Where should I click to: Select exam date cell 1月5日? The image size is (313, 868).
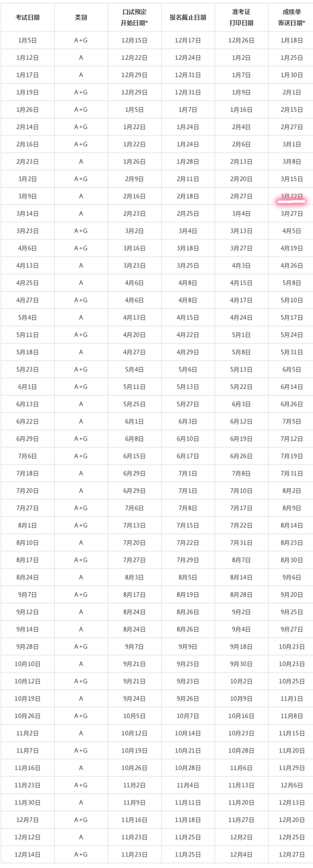click(28, 40)
